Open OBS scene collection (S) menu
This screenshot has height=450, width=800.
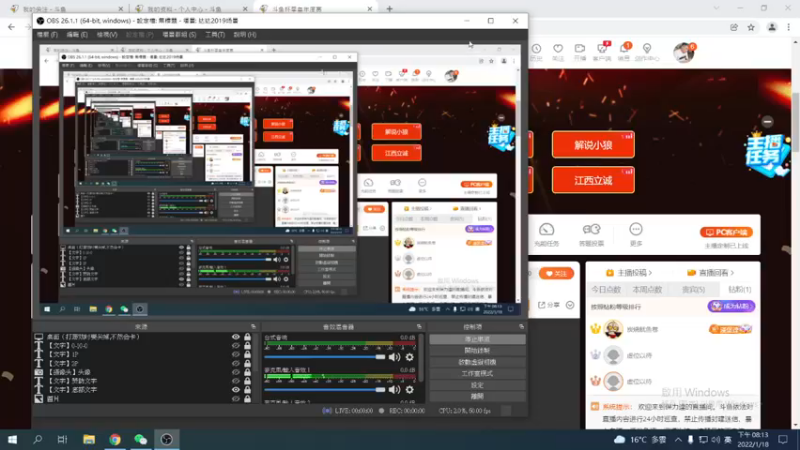(179, 35)
